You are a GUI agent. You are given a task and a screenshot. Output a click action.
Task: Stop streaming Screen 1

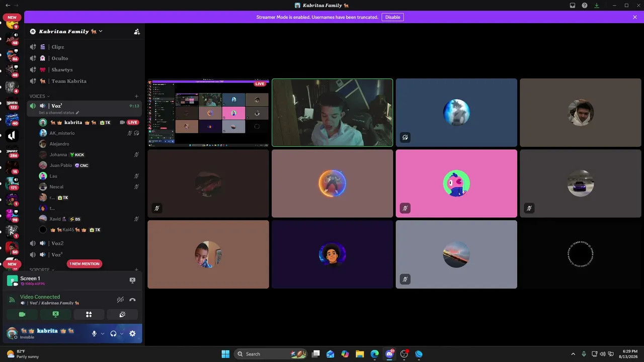132,280
